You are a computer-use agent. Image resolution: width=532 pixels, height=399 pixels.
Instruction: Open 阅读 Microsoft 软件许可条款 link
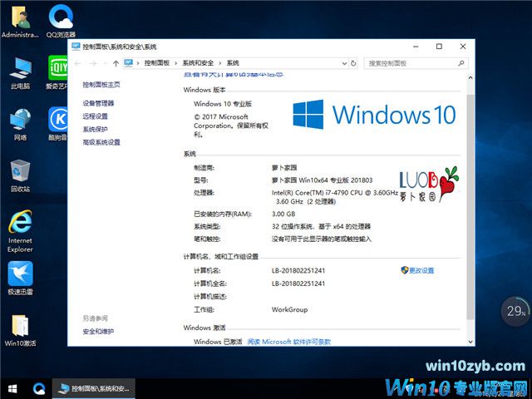coord(288,342)
